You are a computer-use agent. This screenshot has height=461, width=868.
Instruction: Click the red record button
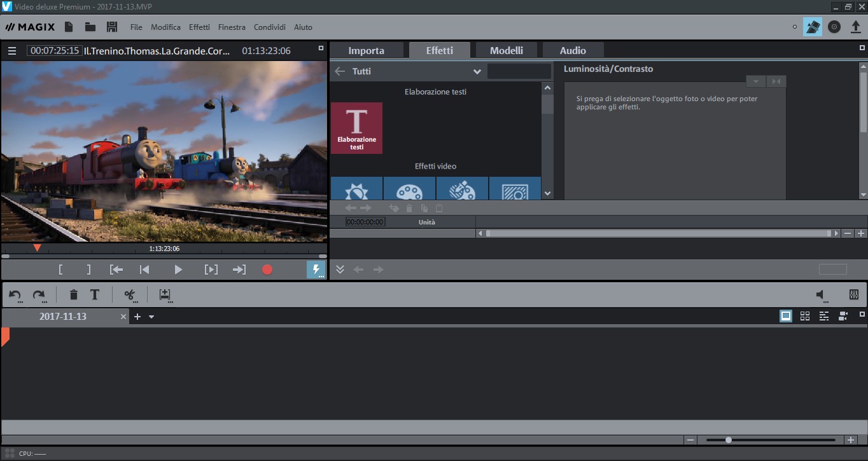267,270
